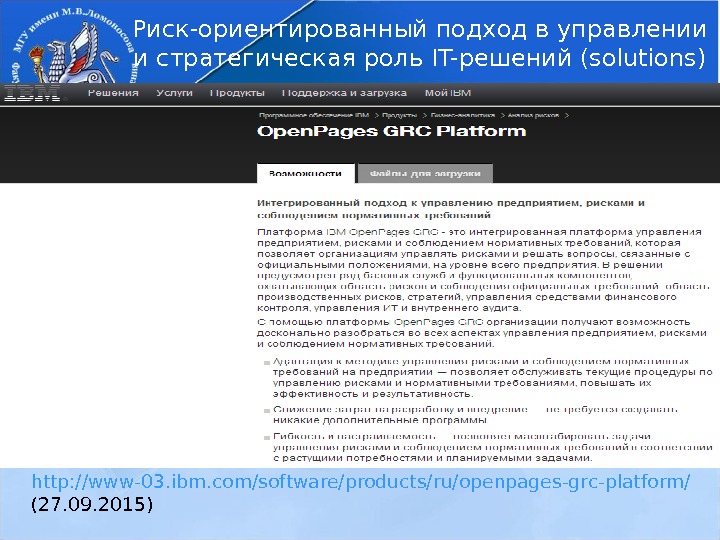720x540 pixels.
Task: Follow the Программное обеспечение IBM breadcrumb
Action: pyautogui.click(x=314, y=115)
